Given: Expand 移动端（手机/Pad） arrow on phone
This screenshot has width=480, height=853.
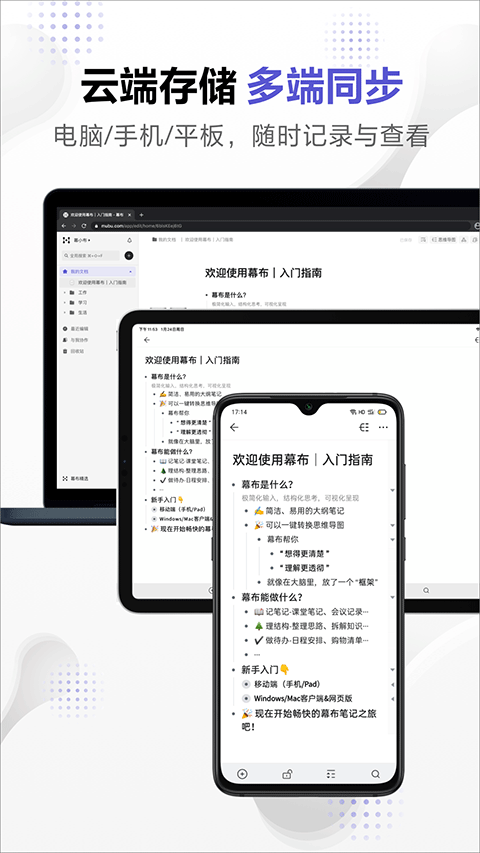Looking at the screenshot, I should 392,684.
